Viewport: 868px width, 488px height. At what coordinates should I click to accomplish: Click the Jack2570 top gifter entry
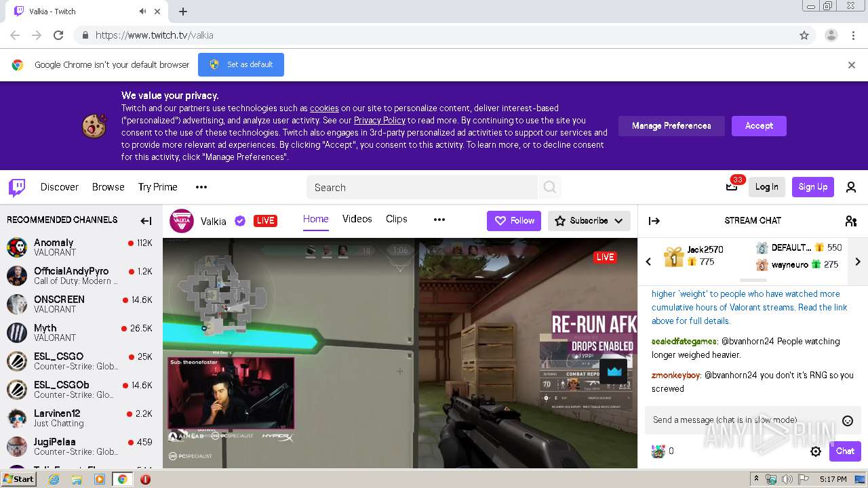point(694,256)
